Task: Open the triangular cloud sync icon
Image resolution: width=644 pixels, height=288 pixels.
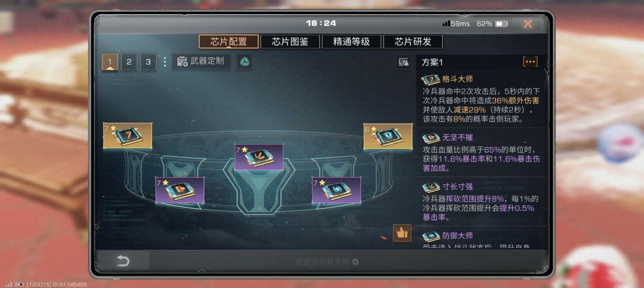Action: (244, 62)
